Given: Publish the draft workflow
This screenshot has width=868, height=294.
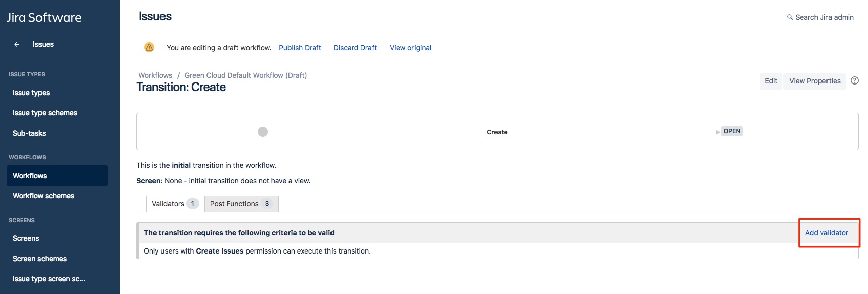Looking at the screenshot, I should 300,48.
